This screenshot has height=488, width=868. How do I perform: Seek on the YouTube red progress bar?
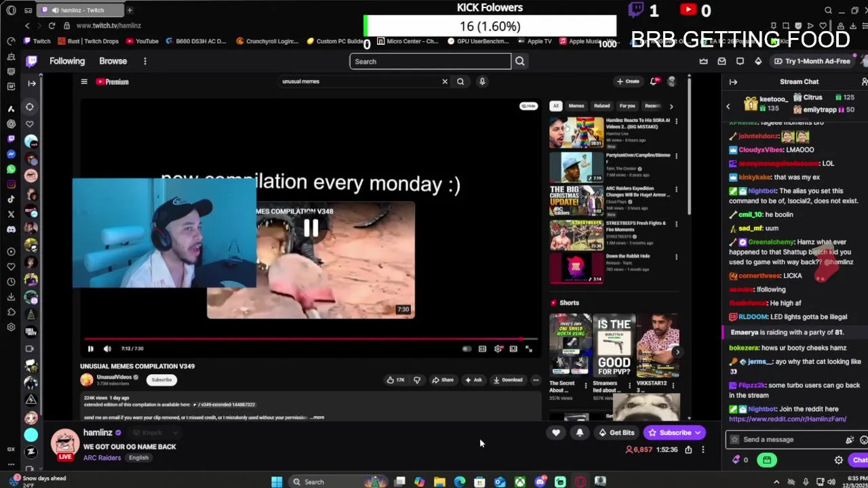pos(311,338)
